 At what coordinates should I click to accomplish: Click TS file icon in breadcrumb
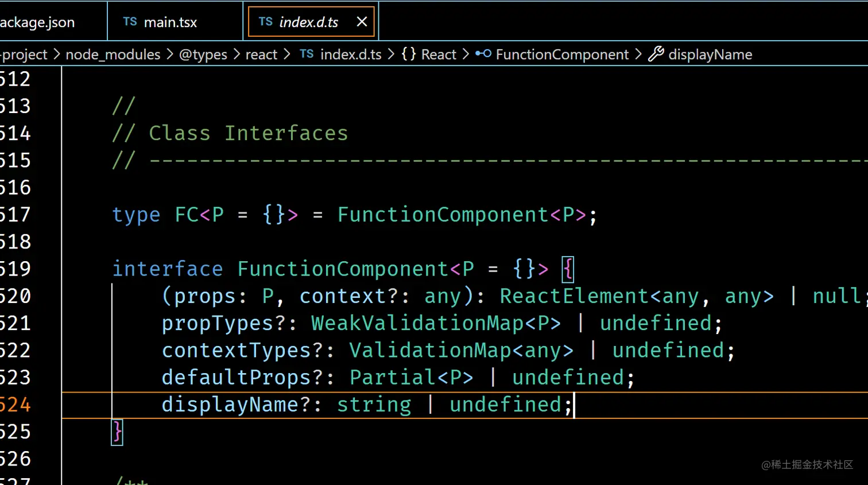click(307, 54)
